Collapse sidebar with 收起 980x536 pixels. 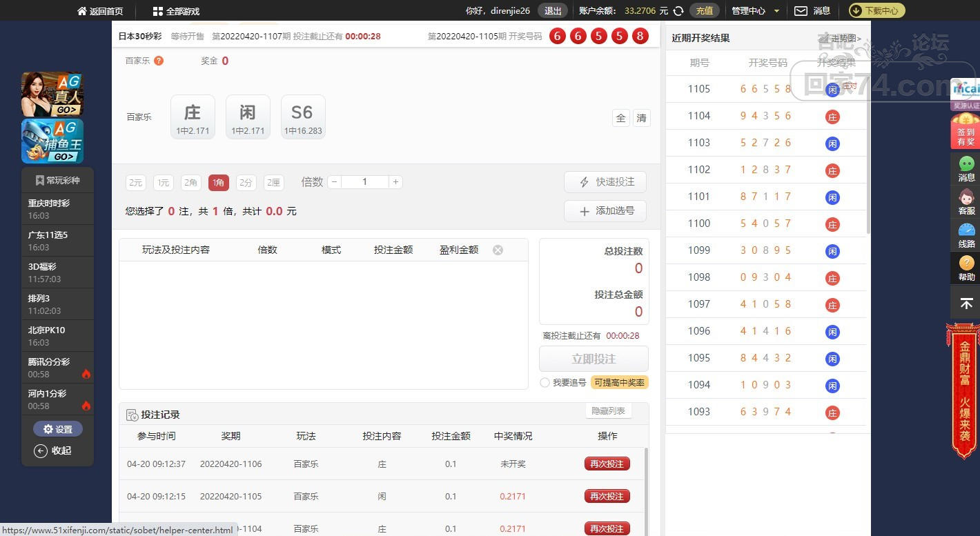click(x=53, y=450)
